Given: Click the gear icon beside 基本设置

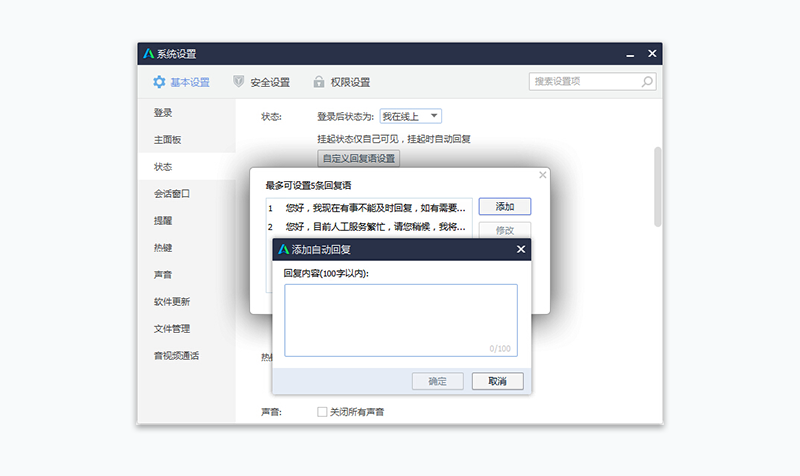Looking at the screenshot, I should coord(159,82).
